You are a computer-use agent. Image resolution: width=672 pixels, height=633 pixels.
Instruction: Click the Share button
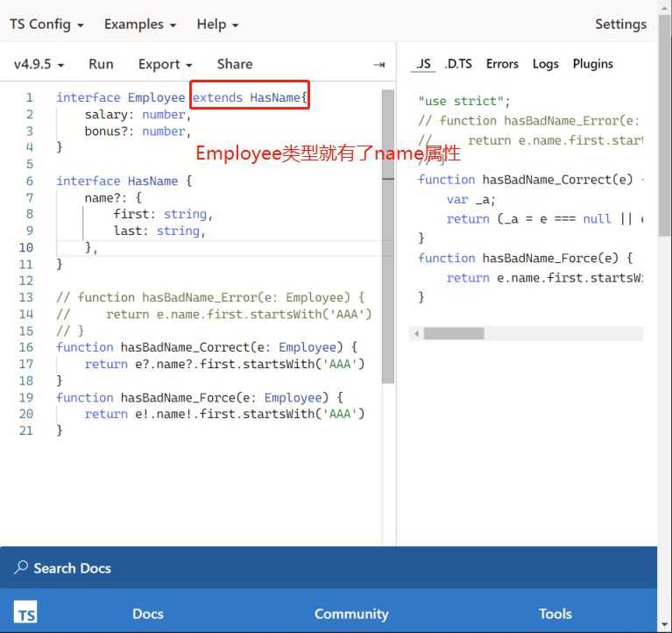[x=235, y=64]
